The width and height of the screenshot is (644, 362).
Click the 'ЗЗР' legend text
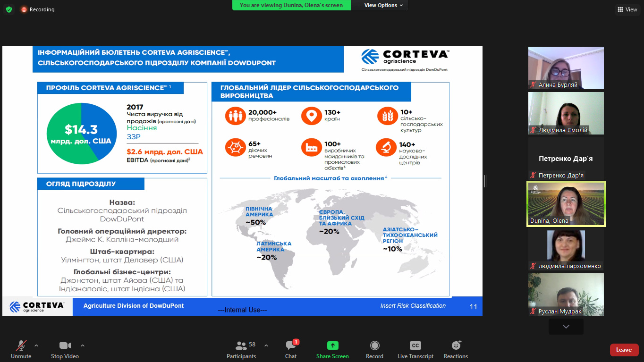134,137
